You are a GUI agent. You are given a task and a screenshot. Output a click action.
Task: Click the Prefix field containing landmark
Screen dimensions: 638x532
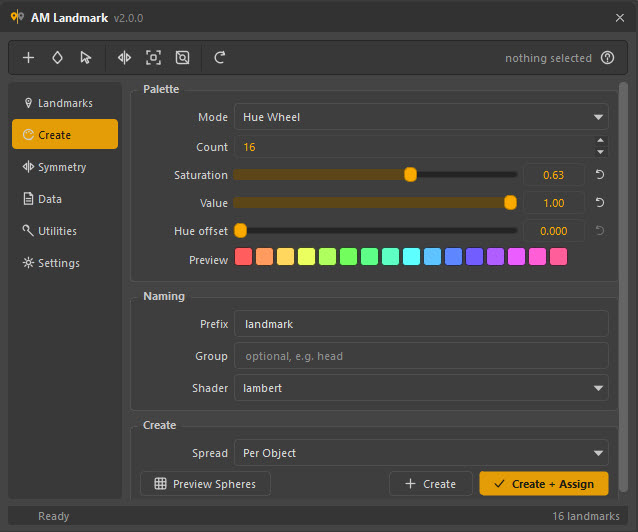click(421, 324)
